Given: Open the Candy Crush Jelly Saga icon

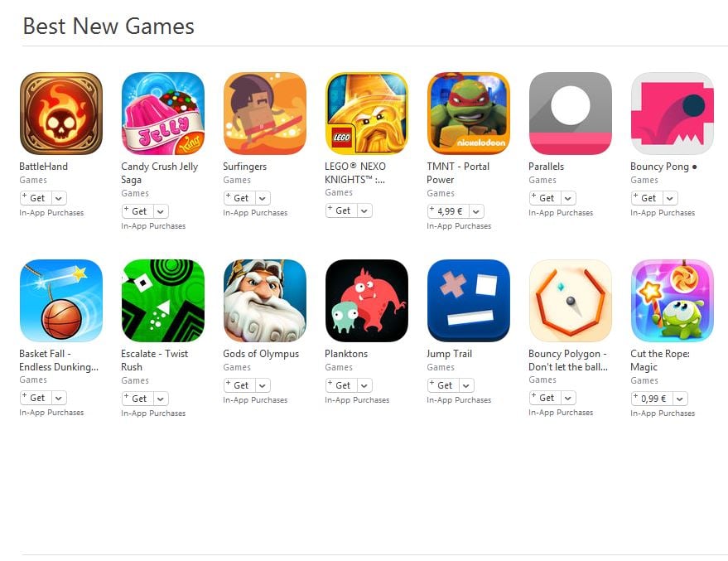Looking at the screenshot, I should 163,114.
